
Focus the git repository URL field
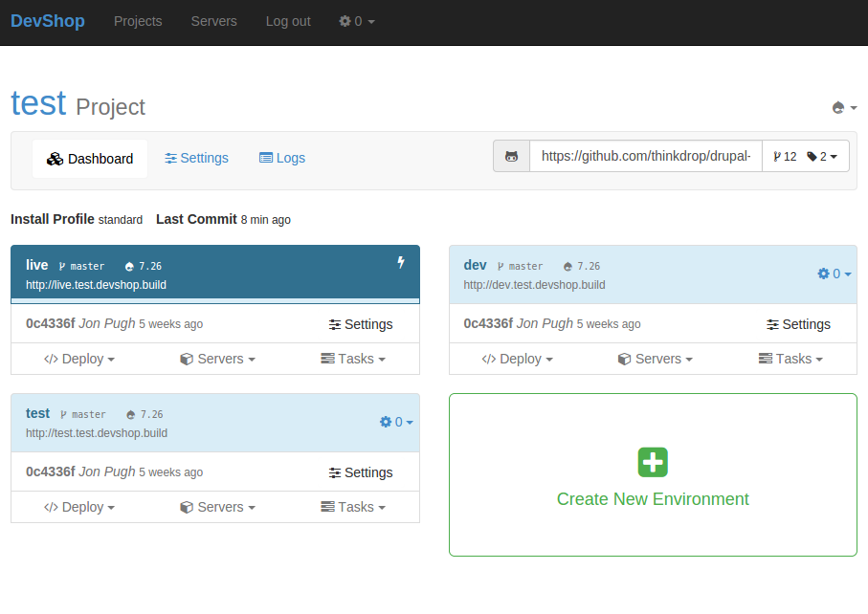(x=646, y=157)
